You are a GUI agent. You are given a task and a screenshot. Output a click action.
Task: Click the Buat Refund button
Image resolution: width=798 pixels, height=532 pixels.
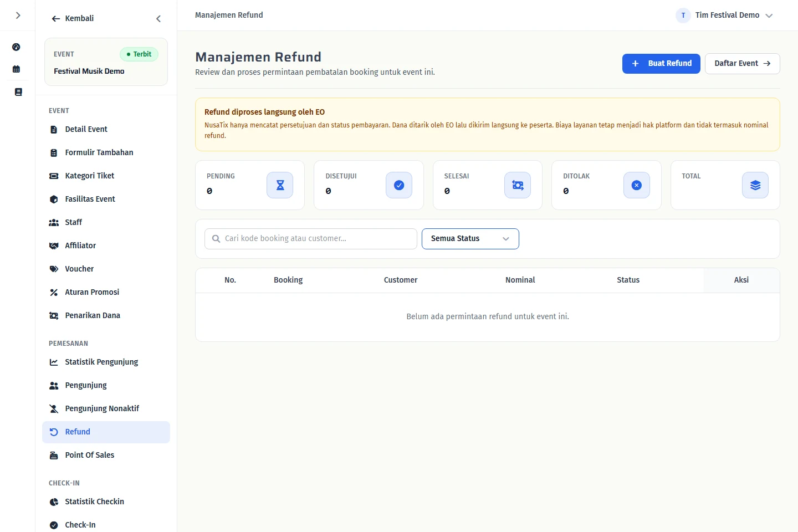click(x=661, y=64)
